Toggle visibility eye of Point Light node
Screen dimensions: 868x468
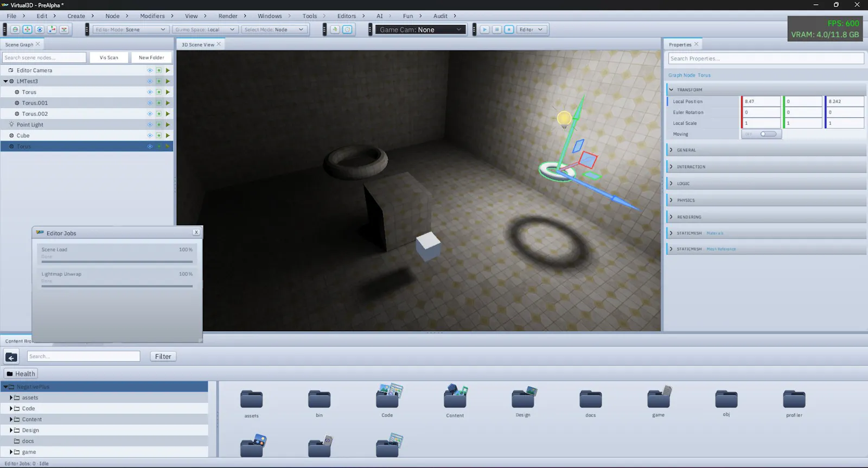(150, 124)
